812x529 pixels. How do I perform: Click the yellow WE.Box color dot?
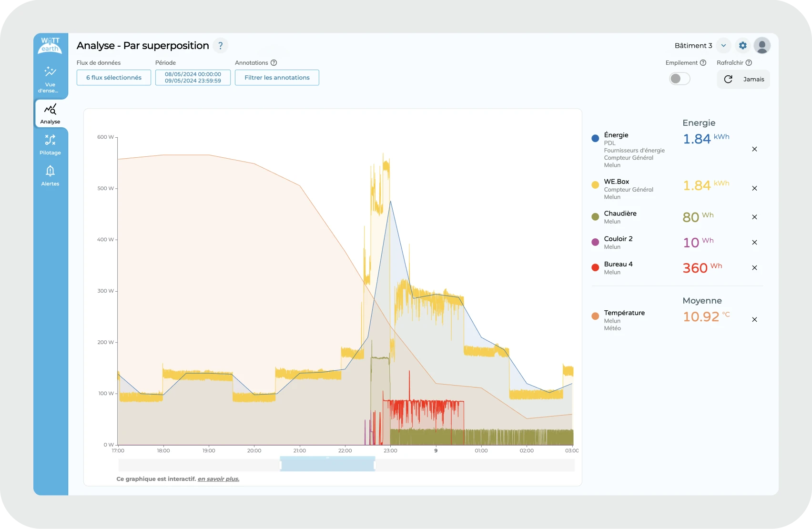pyautogui.click(x=595, y=185)
